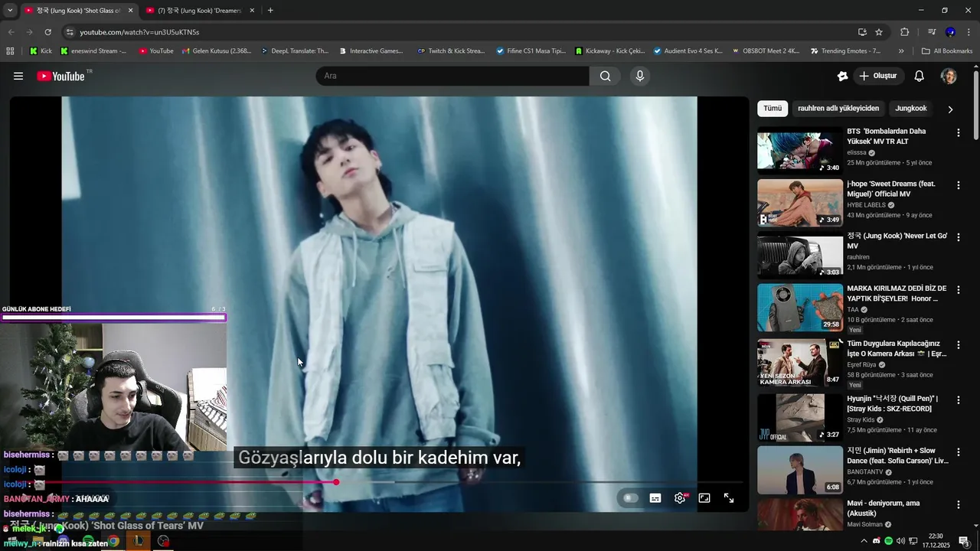Click install app icon in address bar

click(862, 32)
